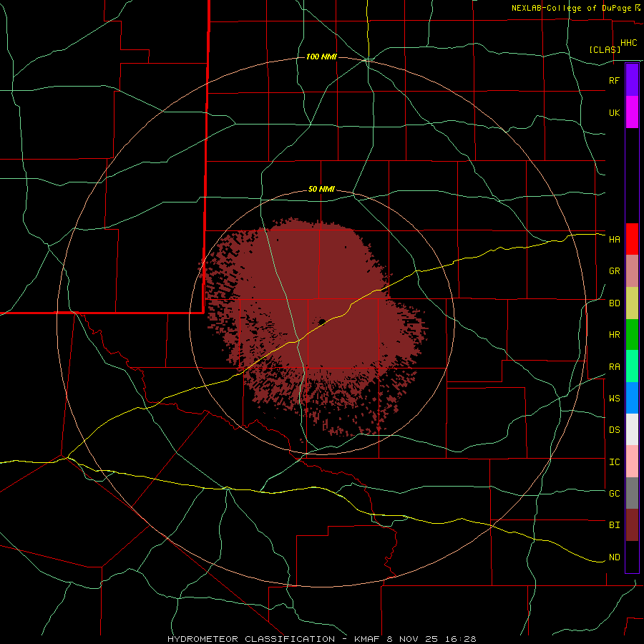Click the HR green legend swatch
644x644 pixels.
(x=632, y=335)
